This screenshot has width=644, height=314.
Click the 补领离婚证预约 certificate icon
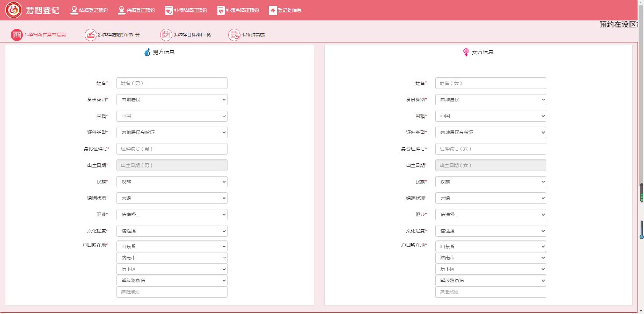pyautogui.click(x=221, y=10)
